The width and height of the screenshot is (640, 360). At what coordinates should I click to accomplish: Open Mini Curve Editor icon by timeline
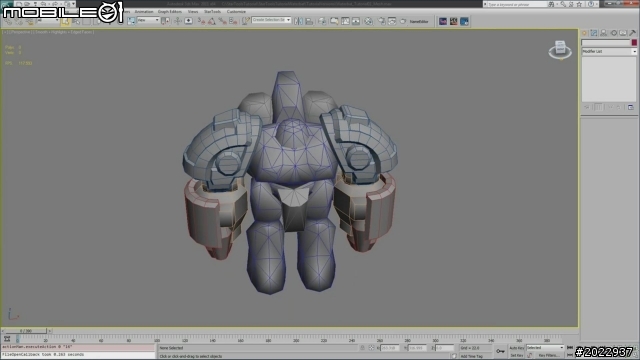[7, 339]
